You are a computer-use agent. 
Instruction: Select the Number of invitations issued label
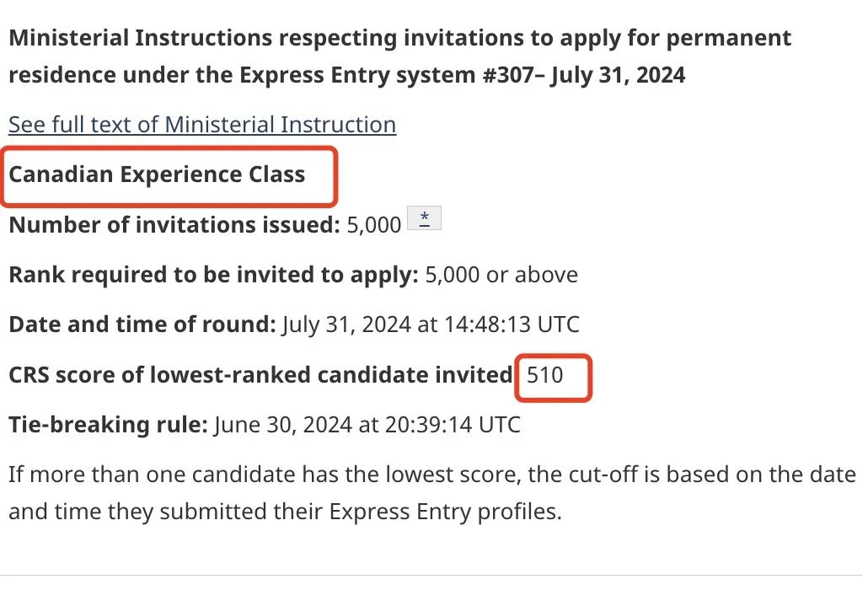[x=174, y=225]
